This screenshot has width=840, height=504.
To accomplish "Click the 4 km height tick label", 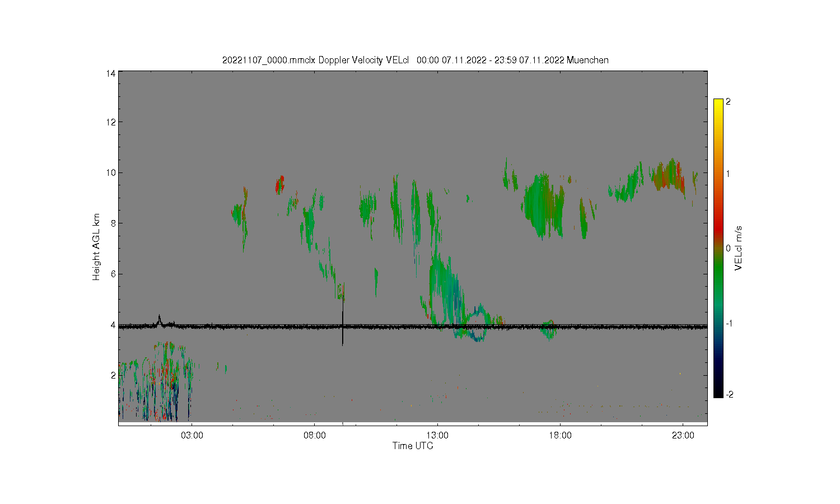I will [x=113, y=325].
